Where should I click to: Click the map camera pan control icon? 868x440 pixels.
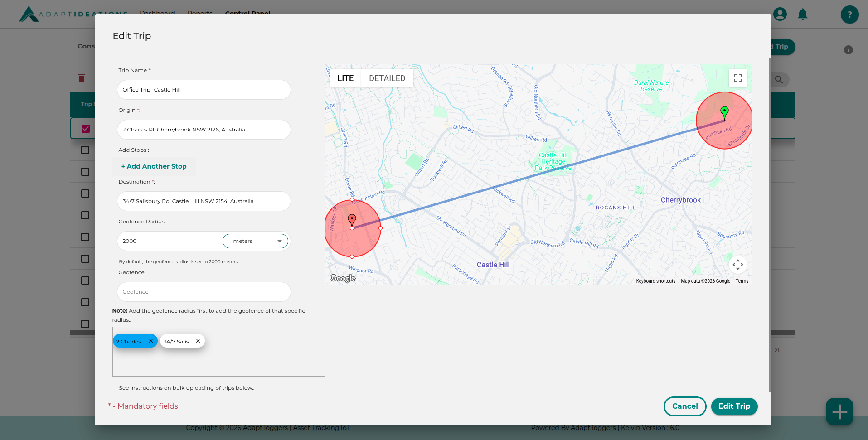click(x=737, y=265)
